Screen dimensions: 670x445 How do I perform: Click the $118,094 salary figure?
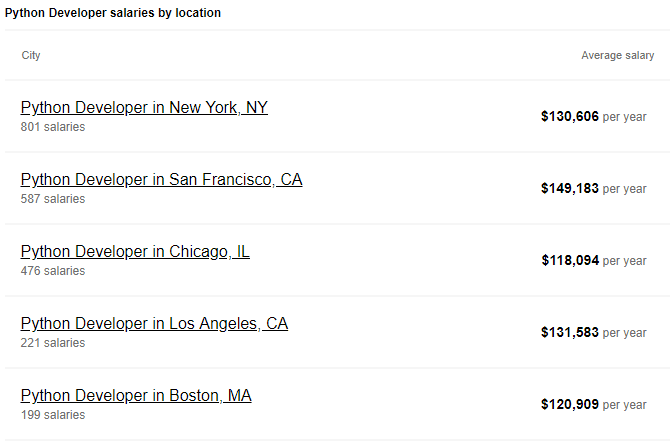click(x=570, y=261)
